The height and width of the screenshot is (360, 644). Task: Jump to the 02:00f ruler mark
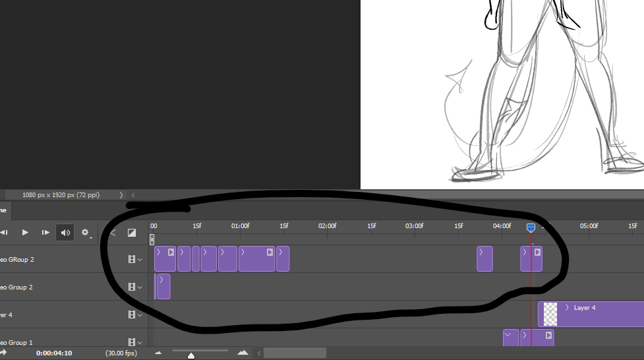328,226
